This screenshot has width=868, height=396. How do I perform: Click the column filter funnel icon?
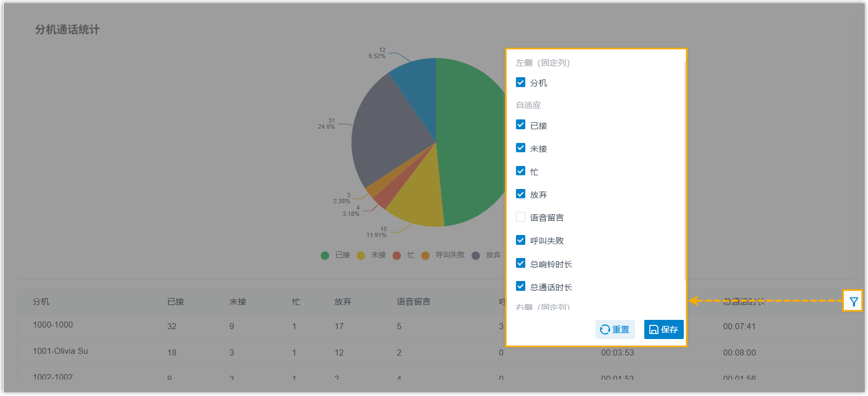click(x=853, y=301)
